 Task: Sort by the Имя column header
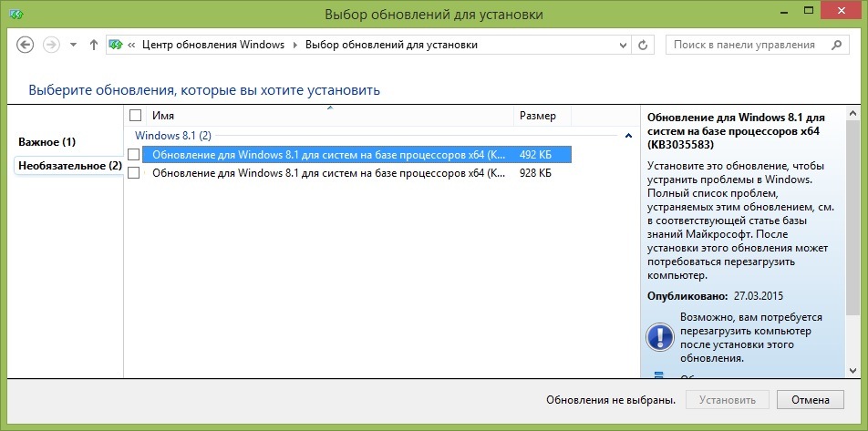331,116
